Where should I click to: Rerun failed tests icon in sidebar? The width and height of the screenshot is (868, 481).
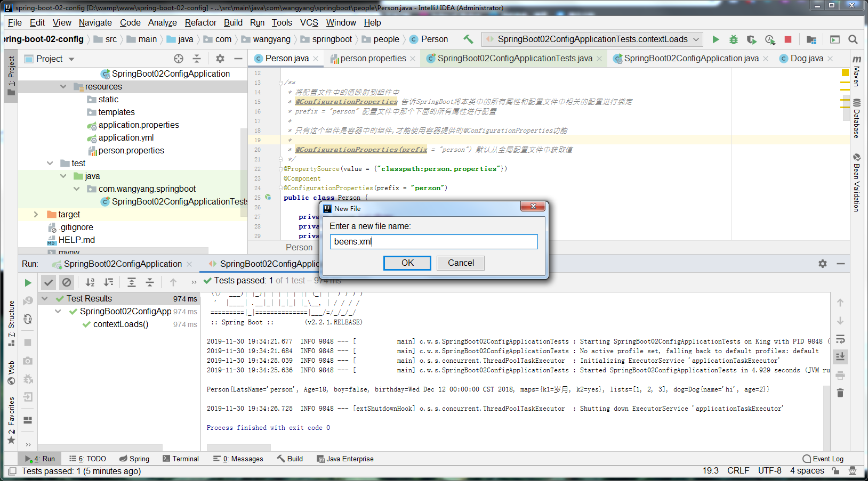coord(28,301)
